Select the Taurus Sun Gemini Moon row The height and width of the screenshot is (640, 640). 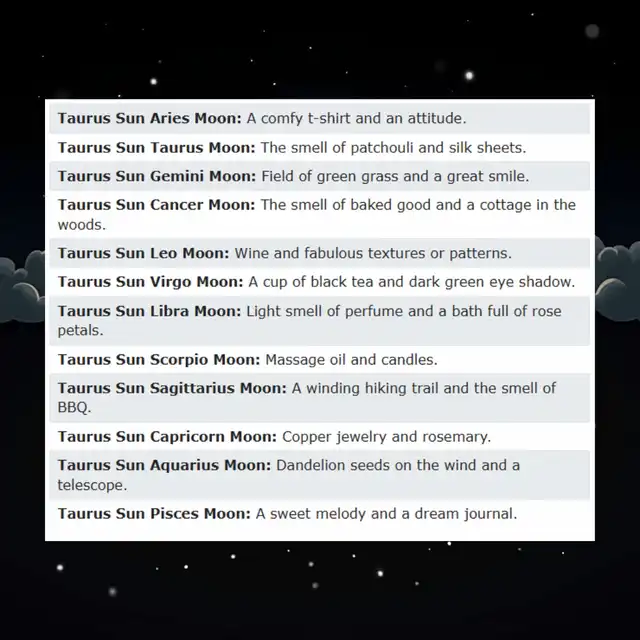(x=320, y=176)
